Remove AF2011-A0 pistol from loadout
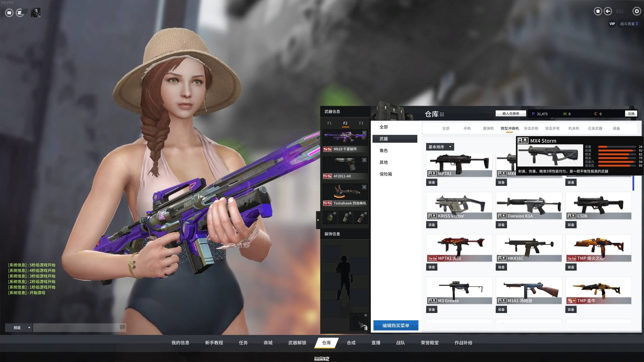The width and height of the screenshot is (644, 362). click(x=364, y=160)
